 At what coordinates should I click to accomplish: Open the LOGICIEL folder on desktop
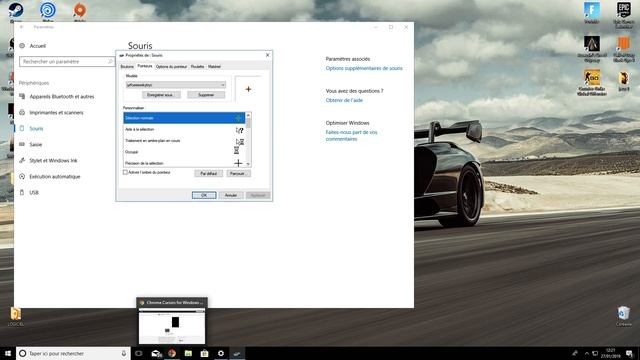[x=16, y=317]
